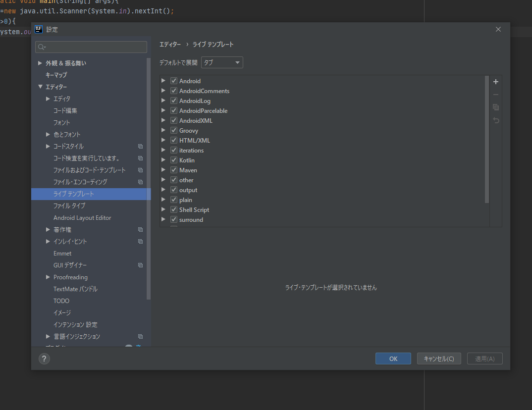This screenshot has height=410, width=532.
Task: Click the duplicate template icon
Action: [x=496, y=107]
